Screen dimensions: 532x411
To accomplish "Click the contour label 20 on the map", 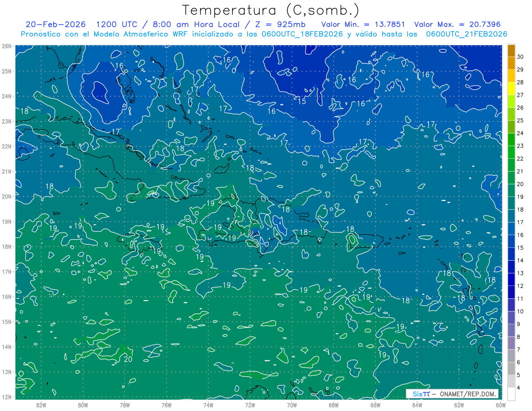I will [x=128, y=359].
